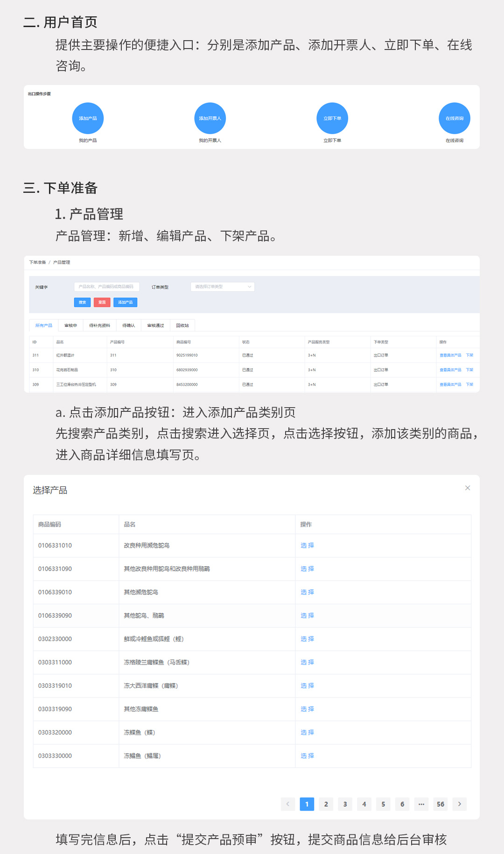Screen dimensions: 504x854
Task: Open the 待补充资料 tab
Action: (x=99, y=325)
